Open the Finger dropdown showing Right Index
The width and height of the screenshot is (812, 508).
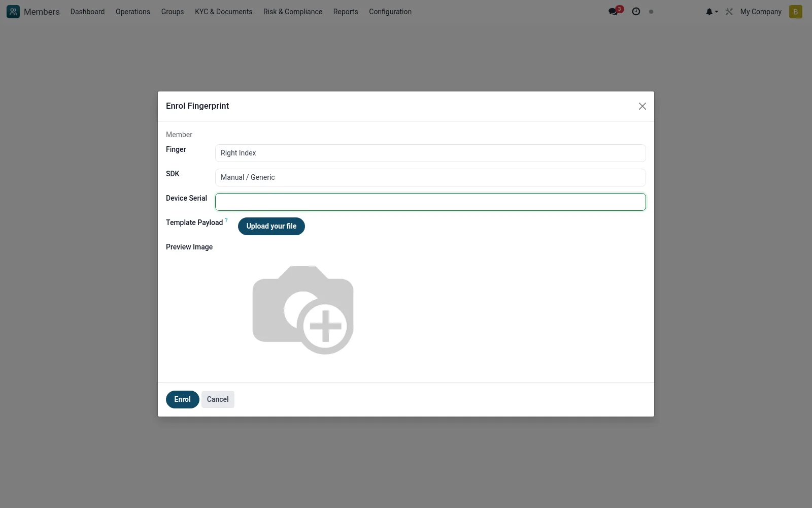tap(430, 153)
